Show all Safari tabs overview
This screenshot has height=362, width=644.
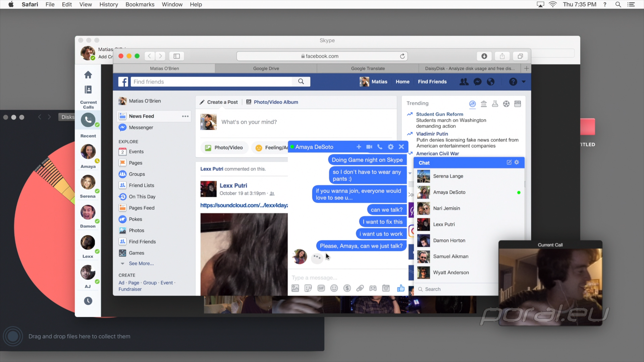pos(520,56)
